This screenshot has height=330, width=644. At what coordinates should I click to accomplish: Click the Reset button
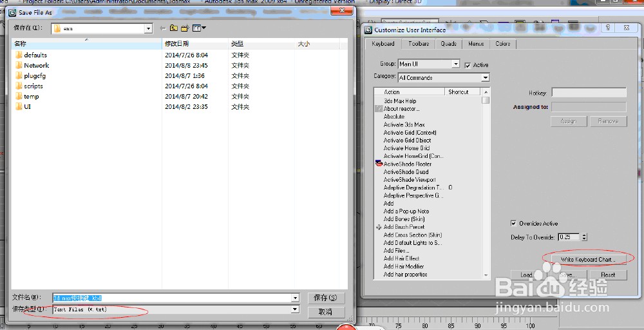(x=608, y=275)
